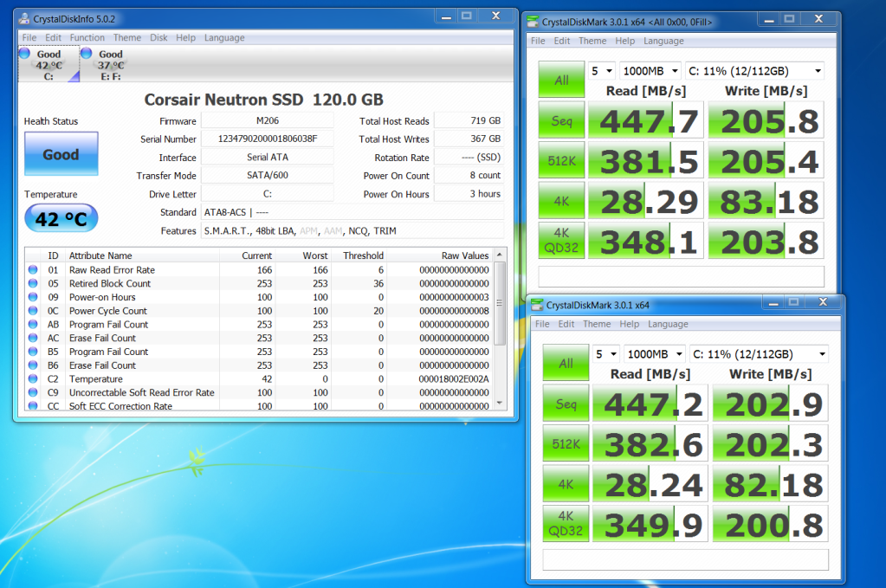This screenshot has height=588, width=886.
Task: Click the CrystalDiskInfo title bar app icon
Action: click(x=24, y=19)
